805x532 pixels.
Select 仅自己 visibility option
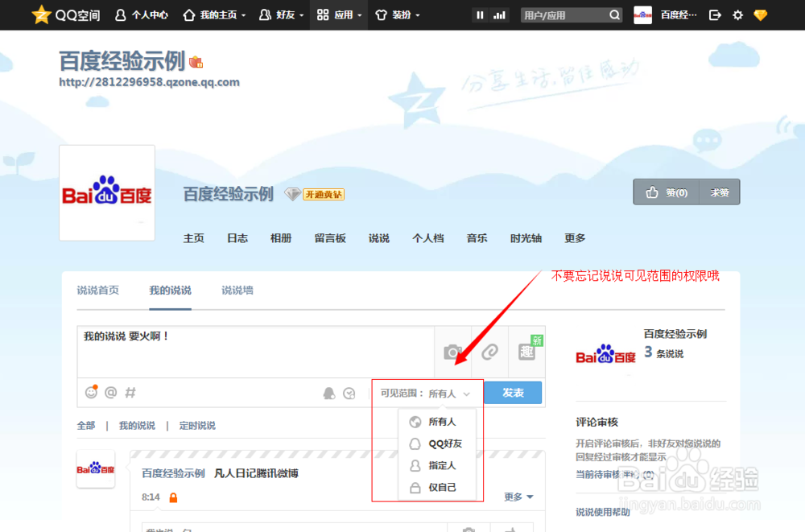point(441,487)
